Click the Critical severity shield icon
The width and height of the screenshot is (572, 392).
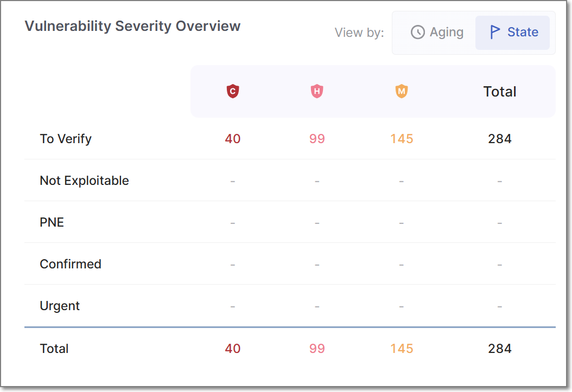[x=233, y=92]
